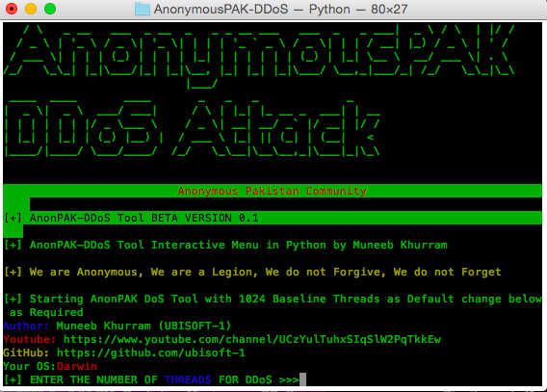The height and width of the screenshot is (392, 547).
Task: Click the red 'Darwin' OS value
Action: (x=77, y=367)
